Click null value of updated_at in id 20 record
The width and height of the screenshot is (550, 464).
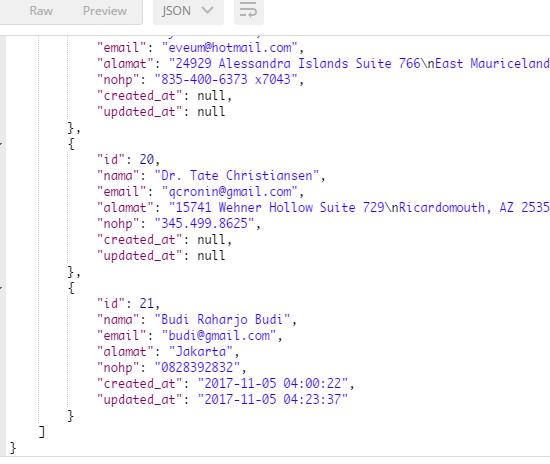pyautogui.click(x=211, y=256)
